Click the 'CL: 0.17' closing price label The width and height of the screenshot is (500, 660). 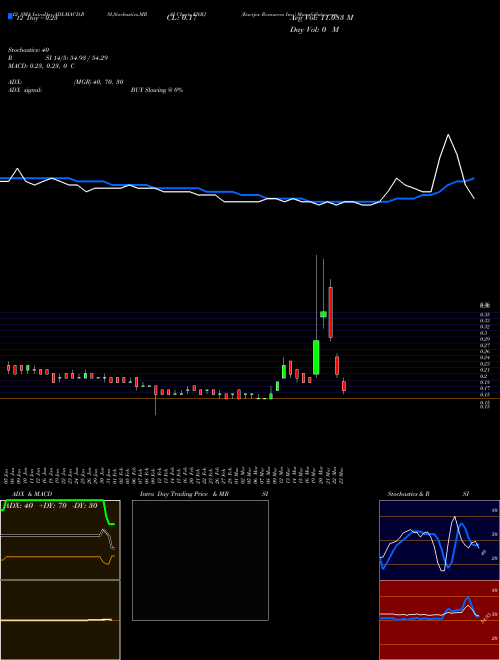[181, 18]
